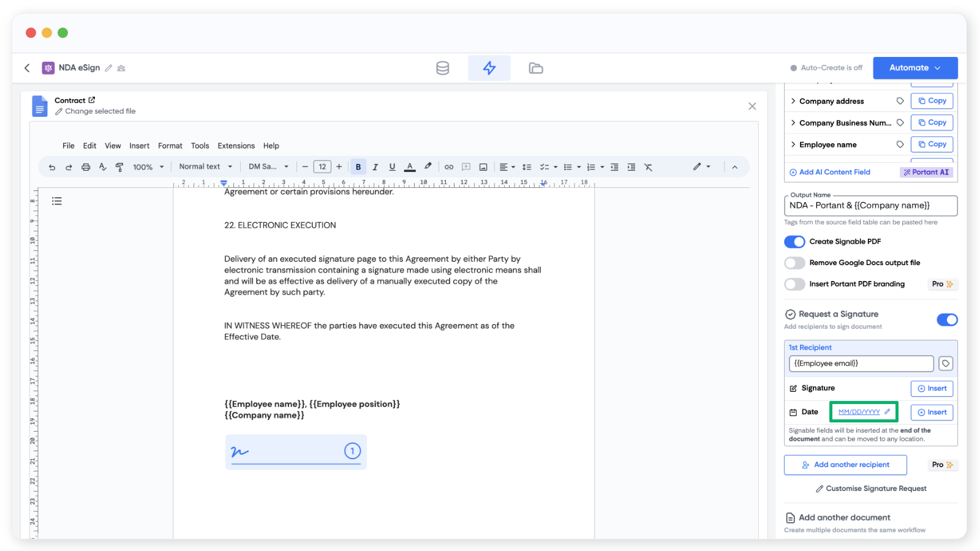Click the print icon in toolbar

[86, 167]
